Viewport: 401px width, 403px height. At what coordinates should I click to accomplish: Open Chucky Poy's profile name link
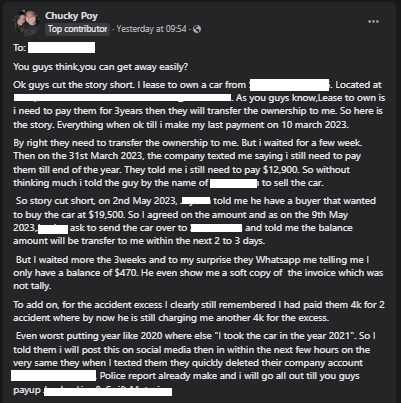71,16
